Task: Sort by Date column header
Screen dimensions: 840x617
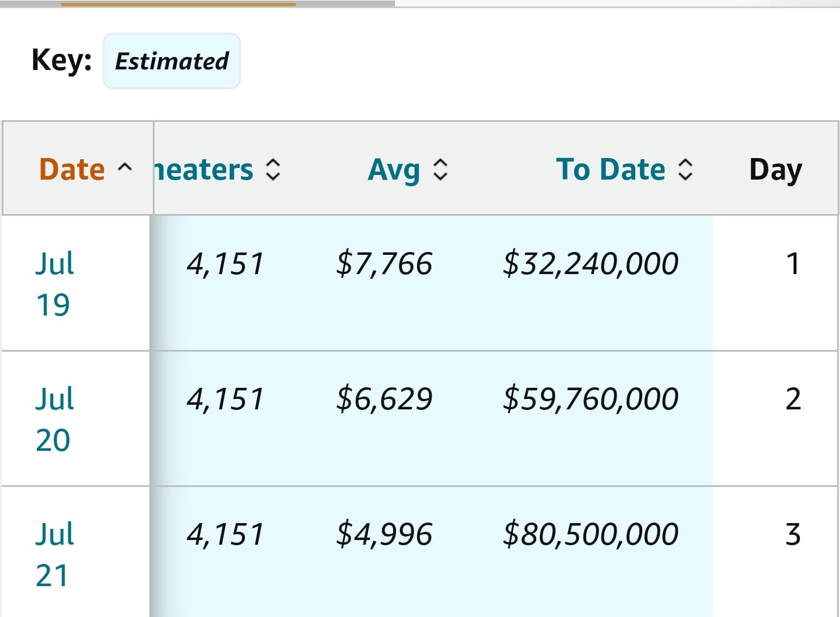Action: [72, 169]
